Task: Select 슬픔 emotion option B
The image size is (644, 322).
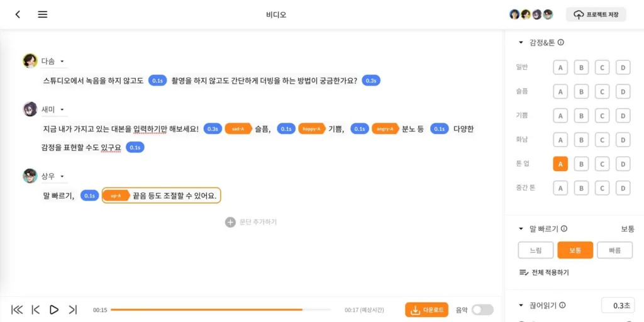Action: click(581, 92)
